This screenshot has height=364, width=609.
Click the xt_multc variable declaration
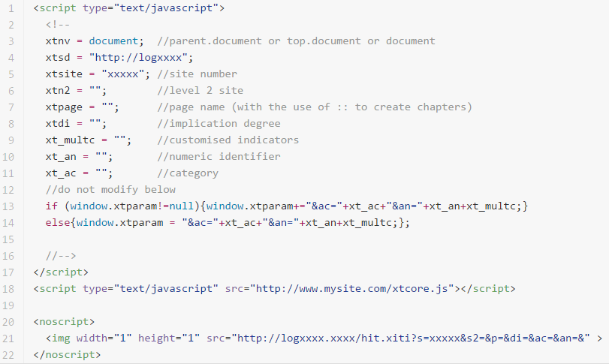(x=69, y=140)
